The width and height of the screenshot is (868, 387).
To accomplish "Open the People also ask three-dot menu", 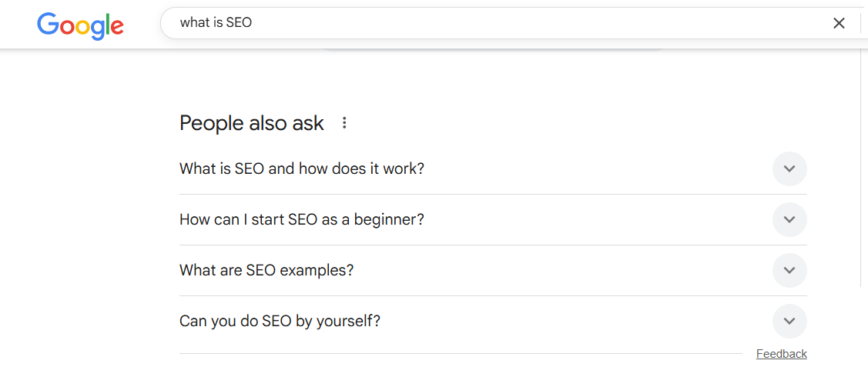I will pyautogui.click(x=344, y=123).
